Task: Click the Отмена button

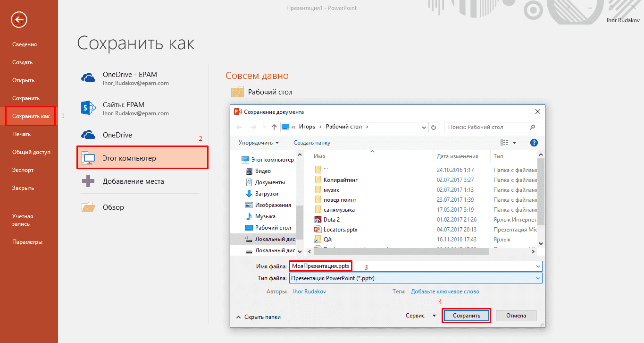Action: click(516, 316)
